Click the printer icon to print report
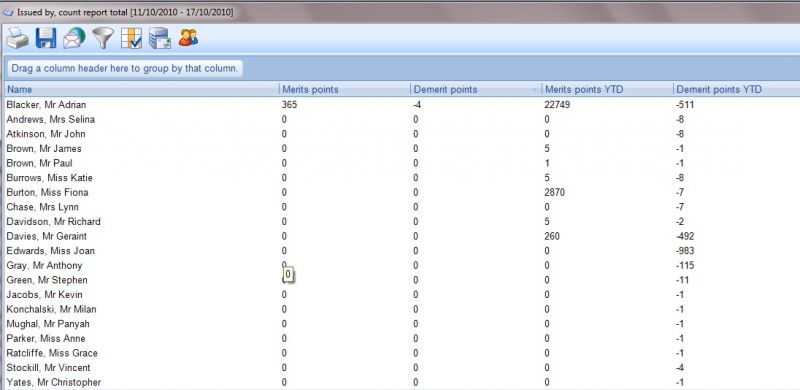 tap(17, 38)
